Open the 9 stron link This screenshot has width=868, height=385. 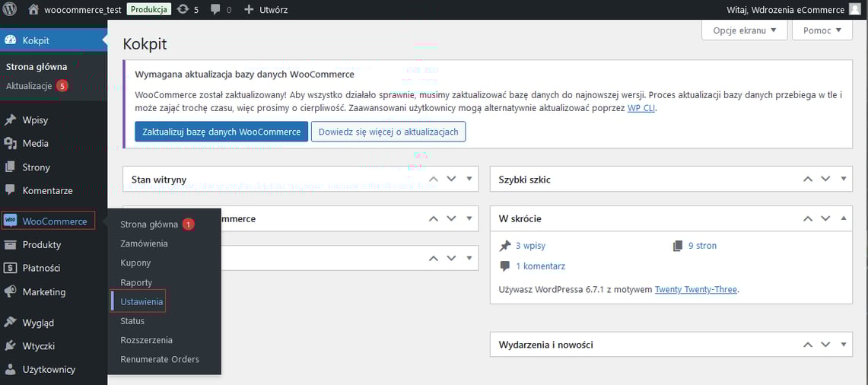pos(702,246)
